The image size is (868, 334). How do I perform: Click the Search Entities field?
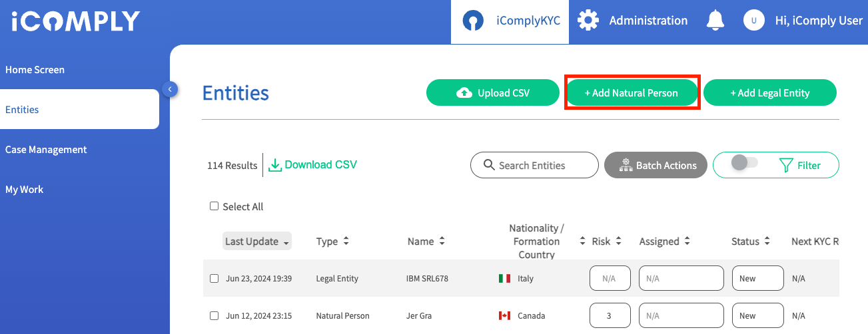point(534,165)
